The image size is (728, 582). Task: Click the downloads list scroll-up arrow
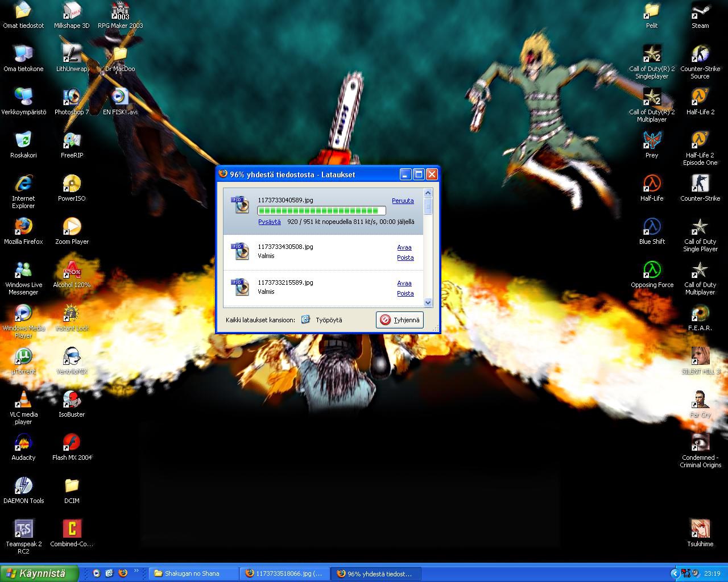click(428, 194)
